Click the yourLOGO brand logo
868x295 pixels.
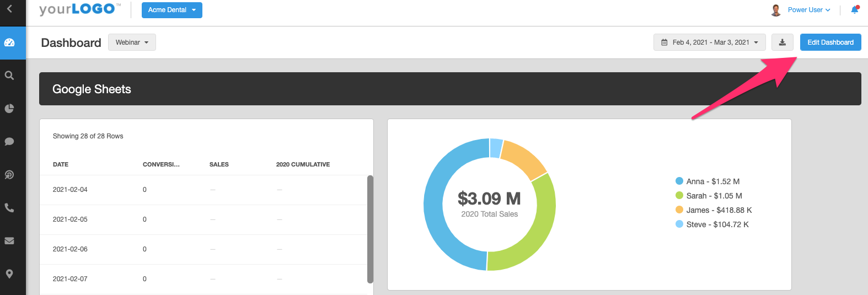(x=80, y=9)
